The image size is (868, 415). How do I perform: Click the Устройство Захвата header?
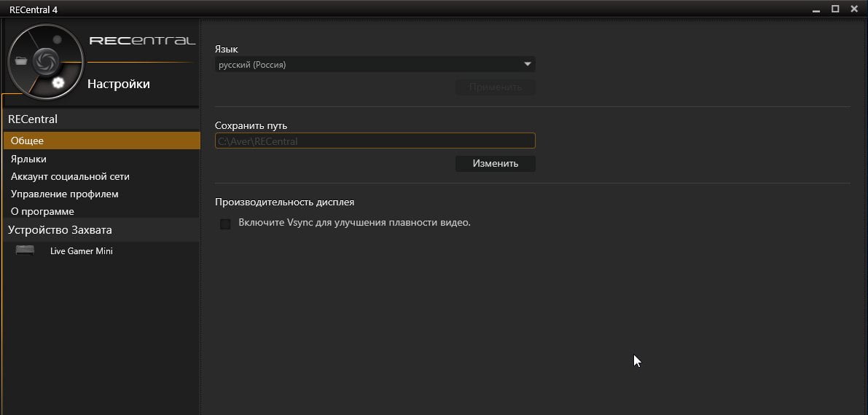click(102, 230)
